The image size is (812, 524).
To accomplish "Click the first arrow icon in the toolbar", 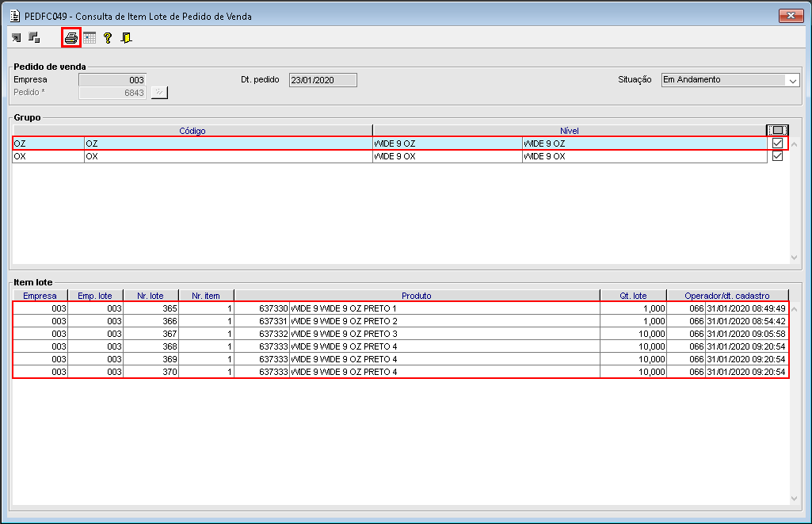I will click(x=17, y=38).
